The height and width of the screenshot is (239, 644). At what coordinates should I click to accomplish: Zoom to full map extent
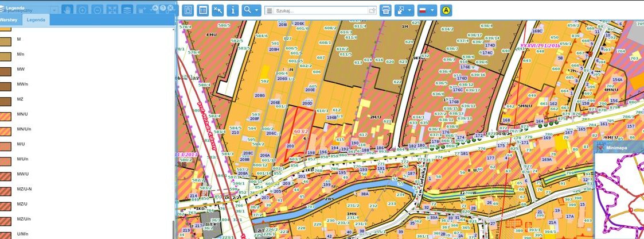(x=112, y=10)
